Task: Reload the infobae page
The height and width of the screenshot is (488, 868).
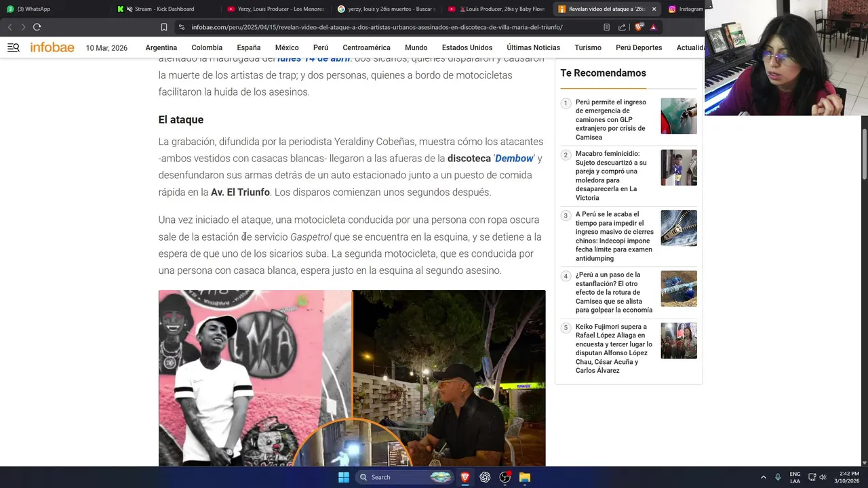Action: click(x=37, y=27)
